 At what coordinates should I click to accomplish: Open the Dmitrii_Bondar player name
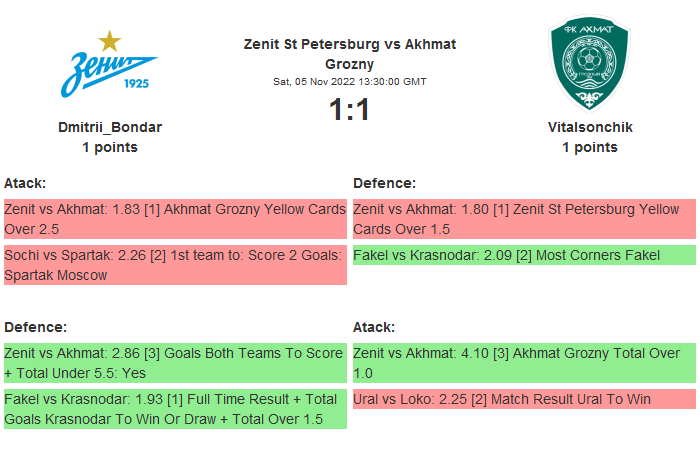pyautogui.click(x=110, y=127)
